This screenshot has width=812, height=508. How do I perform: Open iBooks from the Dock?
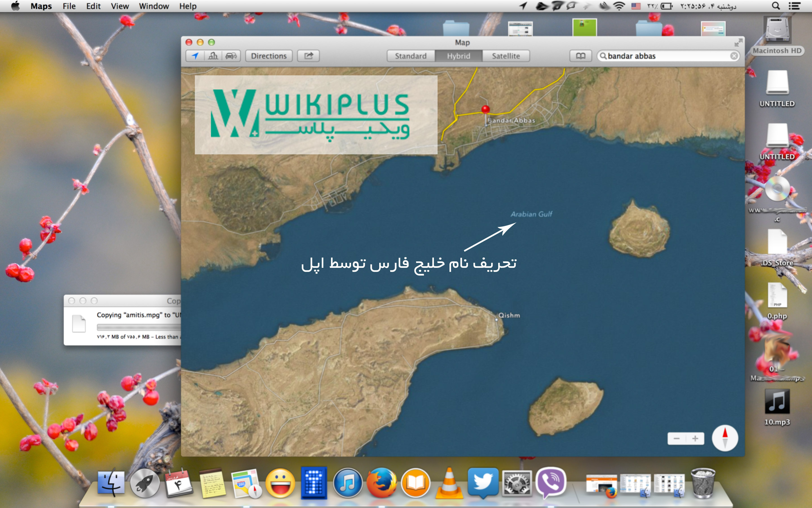tap(415, 483)
